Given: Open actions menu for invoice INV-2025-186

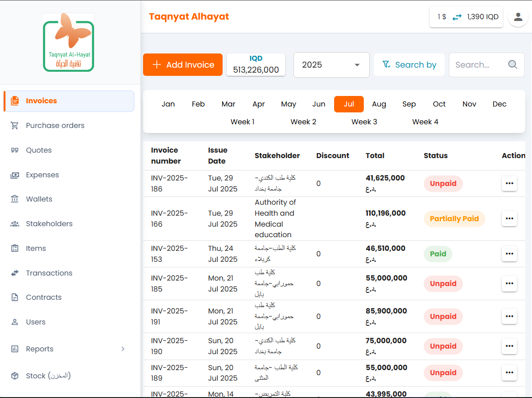Looking at the screenshot, I should (x=509, y=183).
